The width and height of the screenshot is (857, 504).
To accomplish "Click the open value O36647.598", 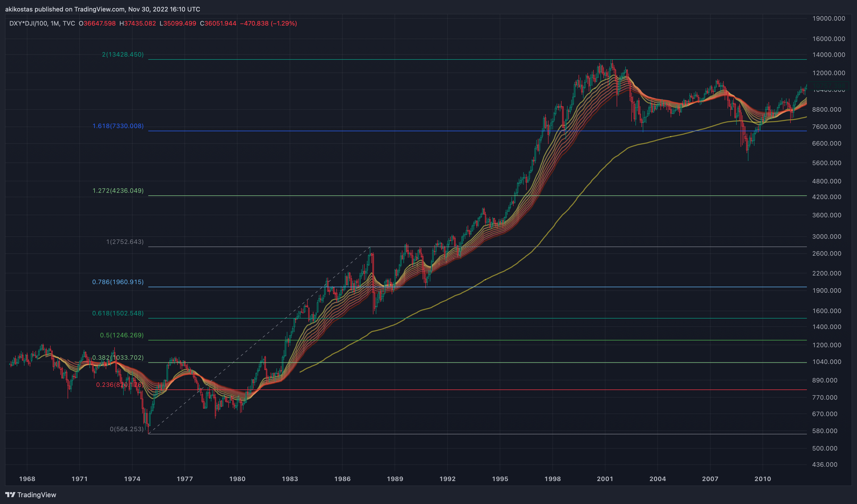I will [x=97, y=23].
